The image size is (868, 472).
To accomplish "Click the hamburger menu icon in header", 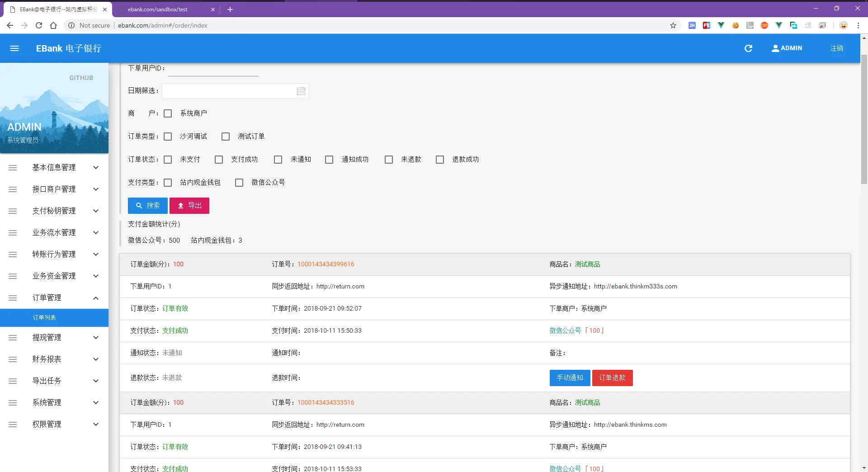I will (14, 48).
